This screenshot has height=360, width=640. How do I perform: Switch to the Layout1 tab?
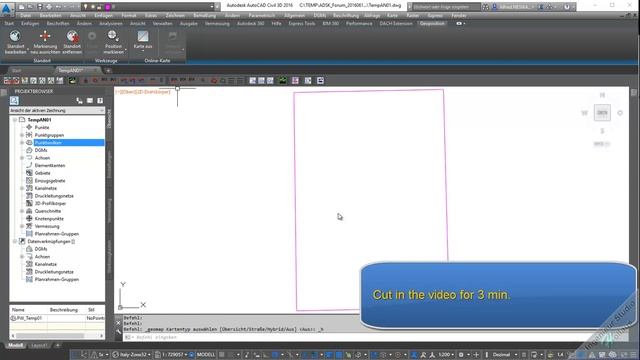[x=39, y=345]
